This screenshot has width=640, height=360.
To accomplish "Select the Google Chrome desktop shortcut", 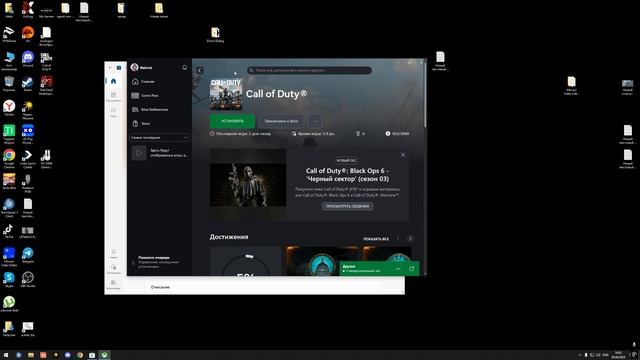I will pyautogui.click(x=9, y=158).
